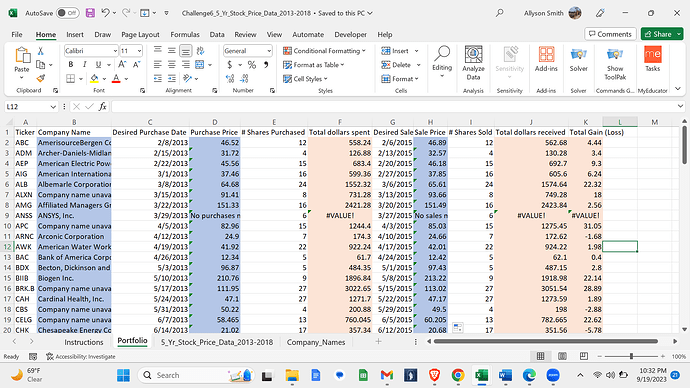Toggle Italic formatting
This screenshot has width=690, height=388.
[x=84, y=65]
